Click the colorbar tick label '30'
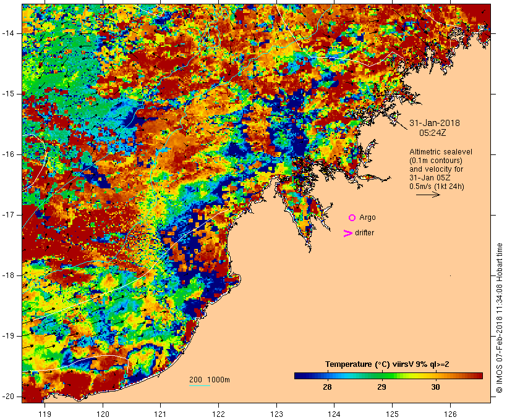Image resolution: width=507 pixels, height=420 pixels. (435, 387)
